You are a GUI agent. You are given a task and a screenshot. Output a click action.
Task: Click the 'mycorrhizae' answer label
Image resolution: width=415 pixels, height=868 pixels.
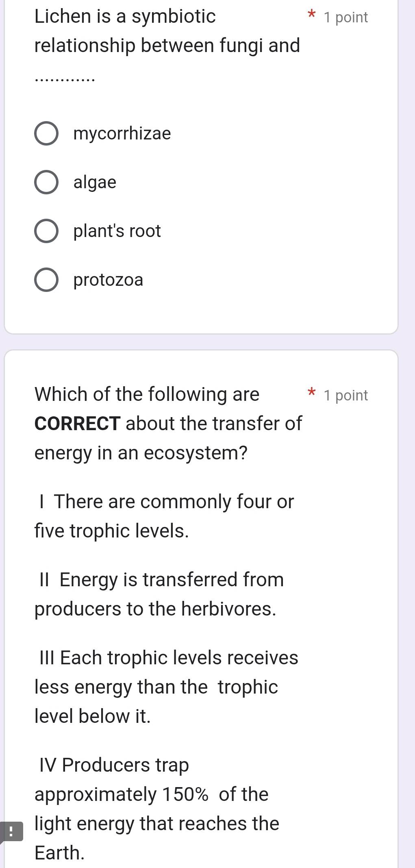(x=122, y=133)
